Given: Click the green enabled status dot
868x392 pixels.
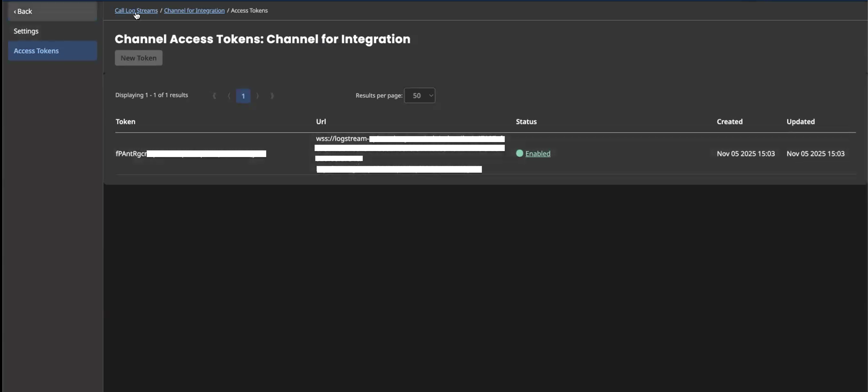Looking at the screenshot, I should click(x=519, y=153).
